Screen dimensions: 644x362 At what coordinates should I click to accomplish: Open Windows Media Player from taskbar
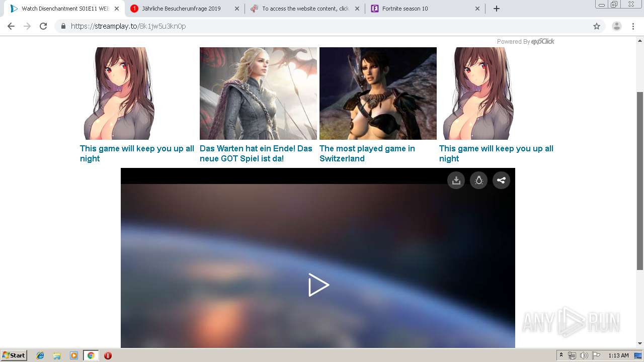tap(74, 355)
